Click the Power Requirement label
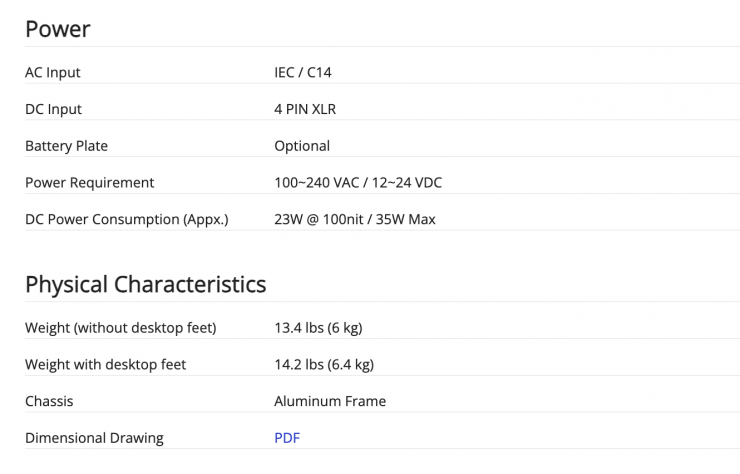 90,183
